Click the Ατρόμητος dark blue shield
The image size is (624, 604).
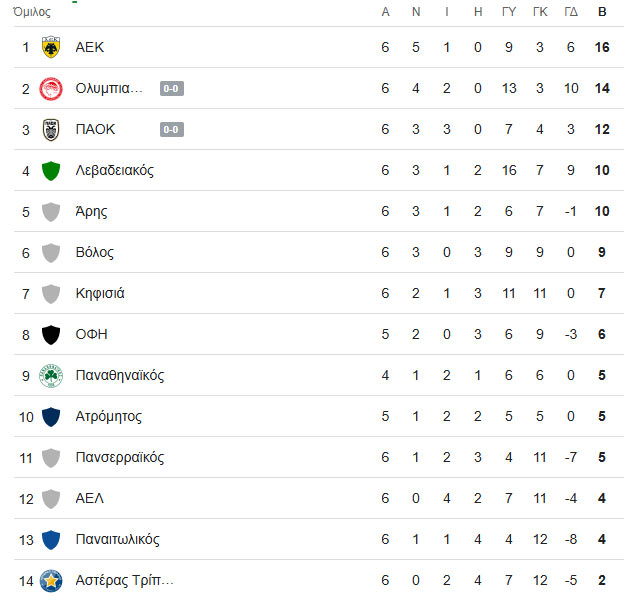tap(51, 416)
